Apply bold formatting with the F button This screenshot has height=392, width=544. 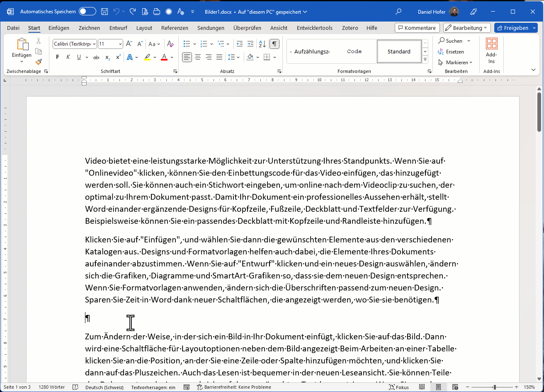point(58,57)
